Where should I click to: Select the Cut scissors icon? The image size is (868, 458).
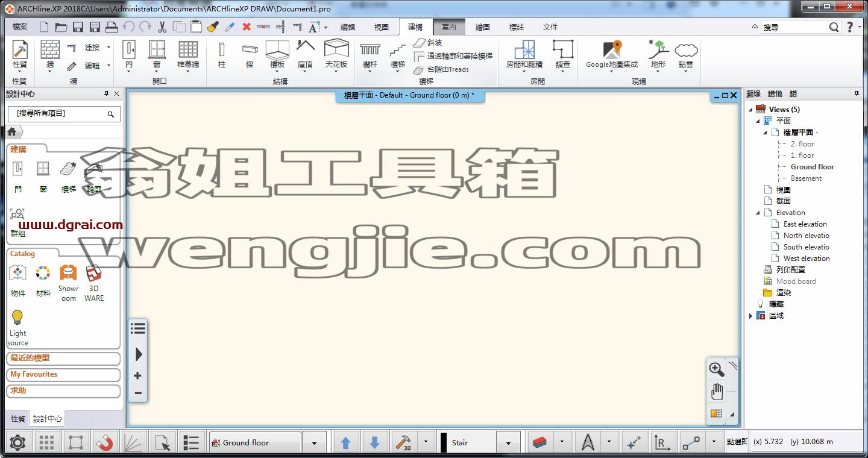click(x=162, y=27)
